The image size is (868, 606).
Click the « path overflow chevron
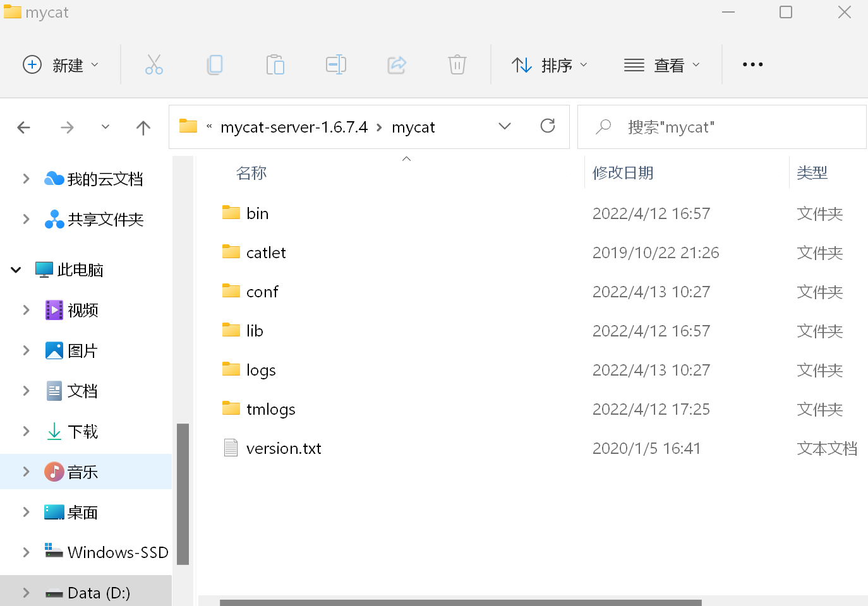click(x=209, y=127)
